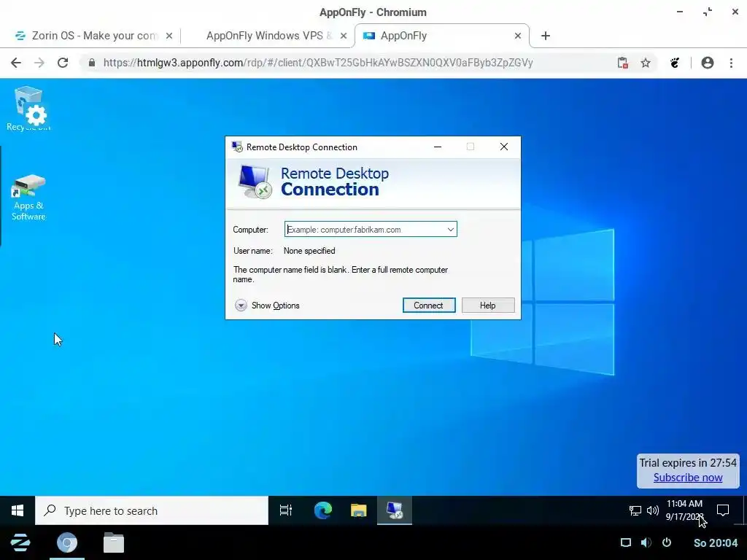747x560 pixels.
Task: Open File Explorer on Windows taskbar
Action: (x=359, y=510)
